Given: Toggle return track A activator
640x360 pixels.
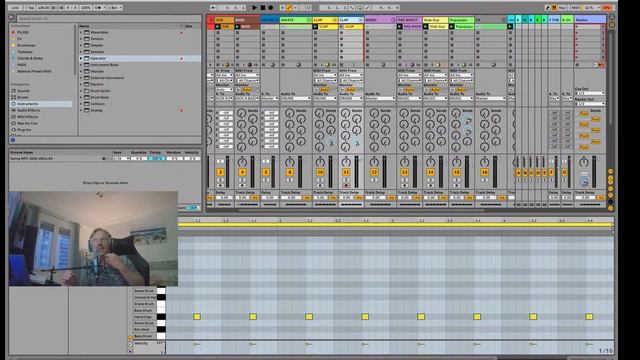Looking at the screenshot, I should coord(518,173).
